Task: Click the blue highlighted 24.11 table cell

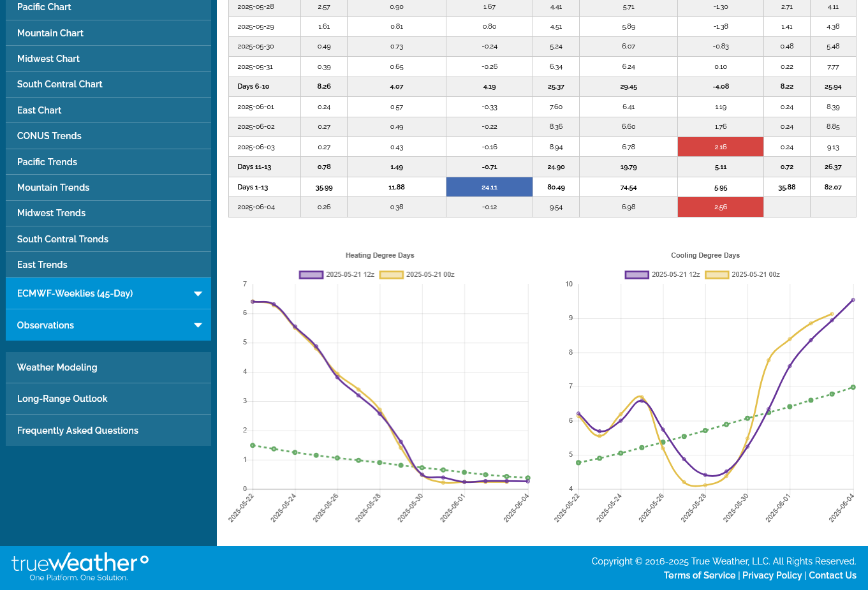Action: [x=489, y=187]
